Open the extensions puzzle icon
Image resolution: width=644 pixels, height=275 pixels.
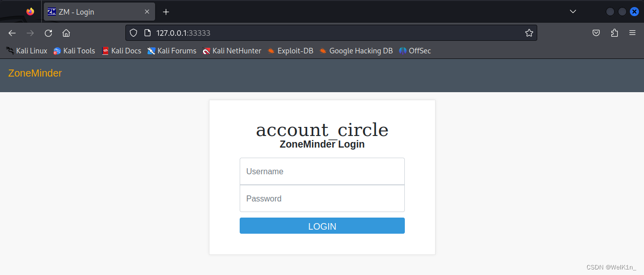(614, 33)
